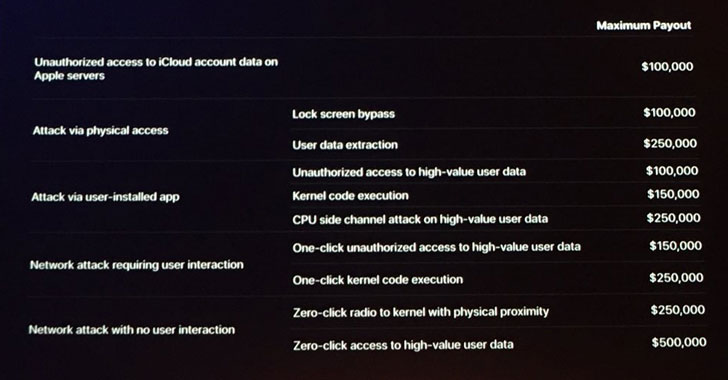Click the Attack via physical access category
Image resolution: width=728 pixels, height=380 pixels.
pyautogui.click(x=100, y=131)
